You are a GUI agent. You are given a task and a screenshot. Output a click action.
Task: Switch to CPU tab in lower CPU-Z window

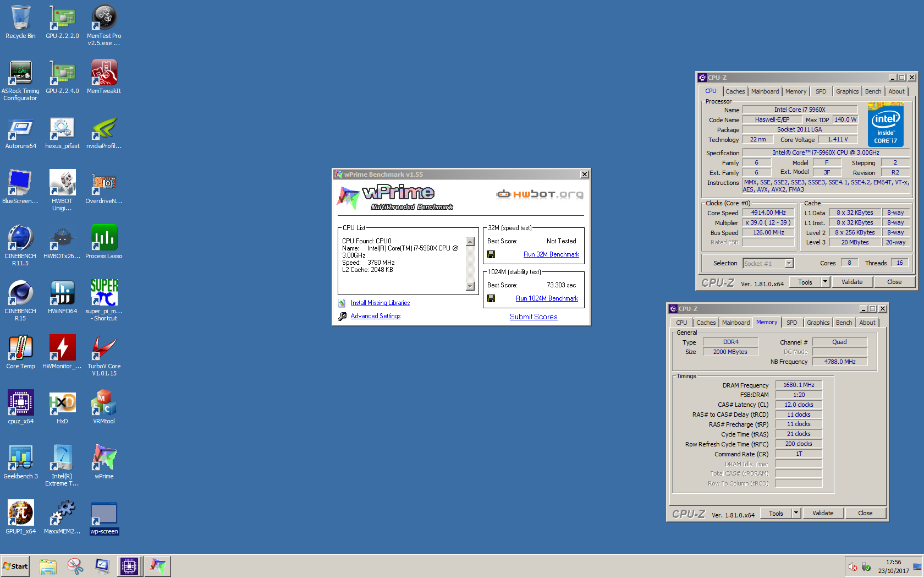coord(681,323)
